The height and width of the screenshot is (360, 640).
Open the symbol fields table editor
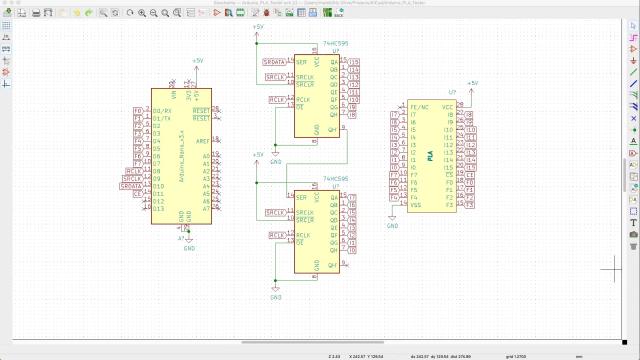click(301, 13)
